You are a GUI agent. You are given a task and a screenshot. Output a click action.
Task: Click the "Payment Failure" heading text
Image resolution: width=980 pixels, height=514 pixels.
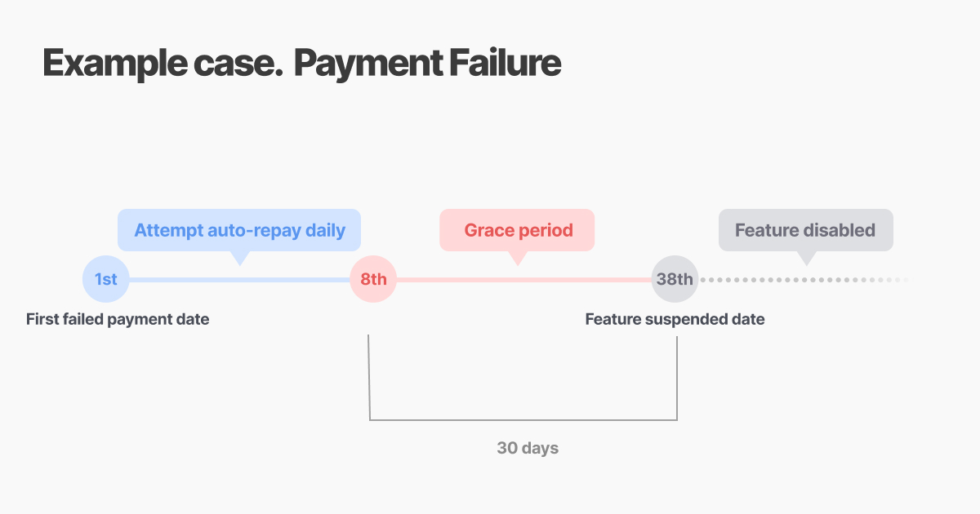(427, 63)
